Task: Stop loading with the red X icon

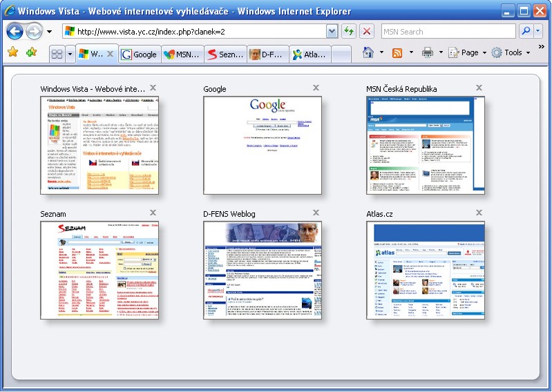Action: pos(366,32)
